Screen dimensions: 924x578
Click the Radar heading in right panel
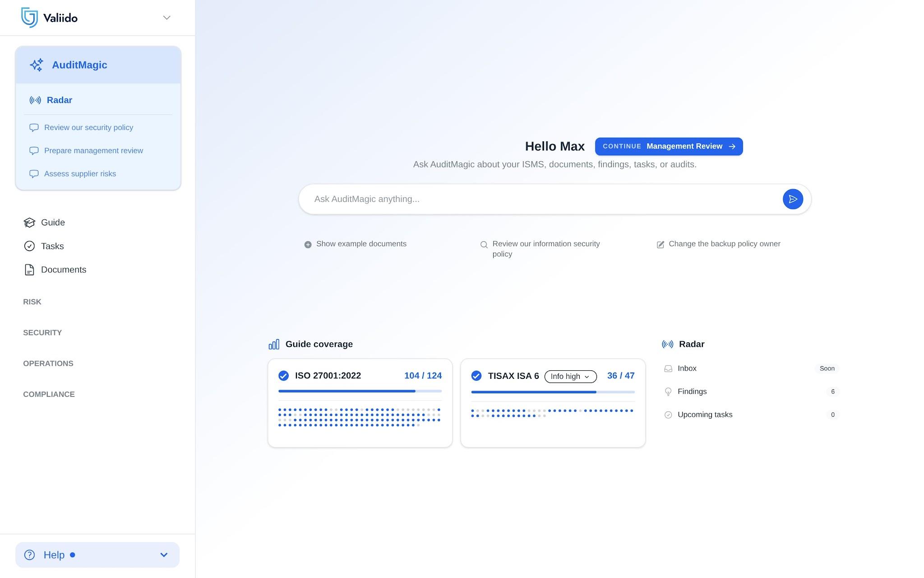[692, 344]
